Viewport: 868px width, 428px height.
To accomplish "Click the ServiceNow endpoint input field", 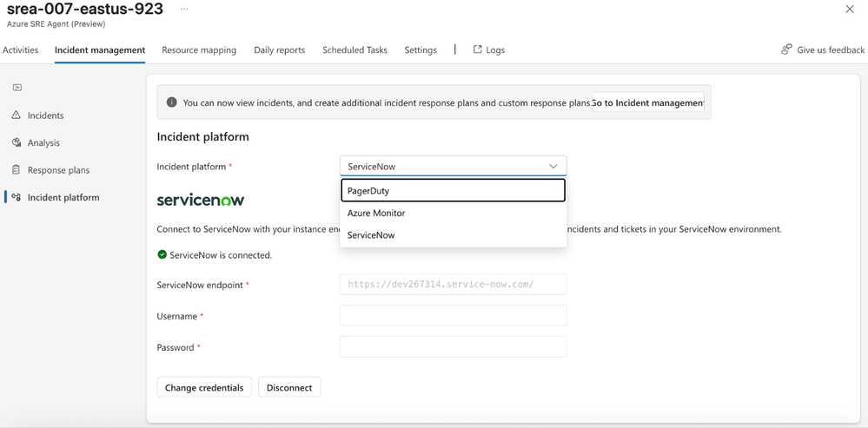I will click(x=453, y=284).
